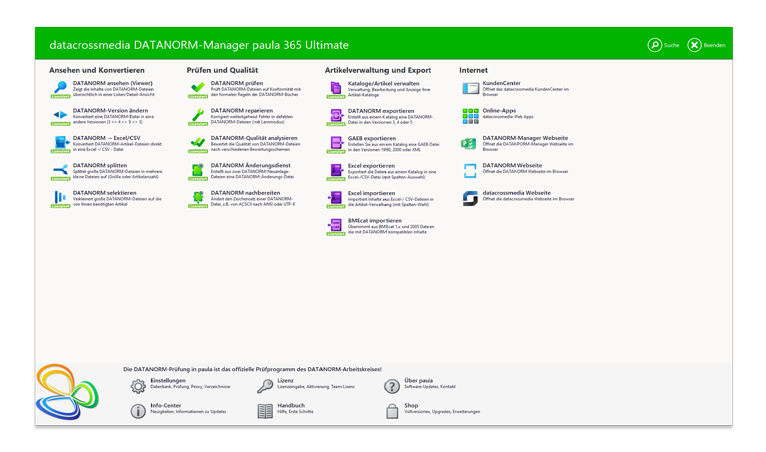
Task: Open the DATANORM Änderungsdienst icon
Action: pyautogui.click(x=198, y=171)
